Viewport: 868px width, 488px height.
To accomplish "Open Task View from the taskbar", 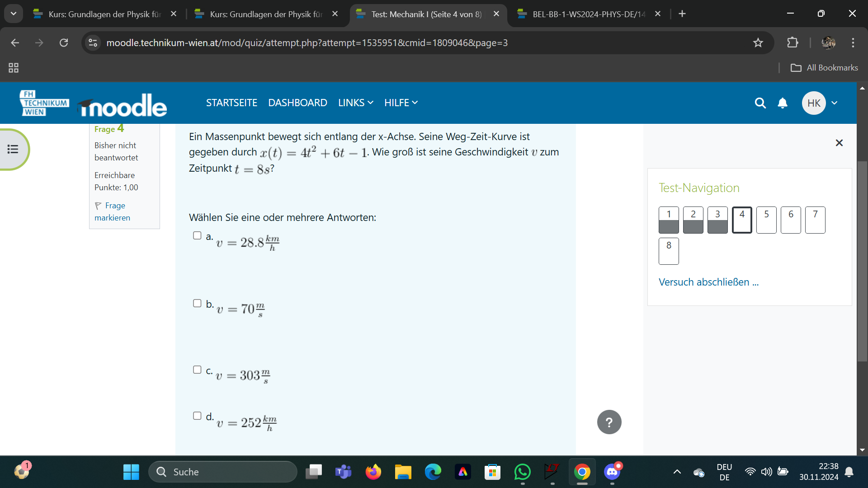I will [x=314, y=472].
